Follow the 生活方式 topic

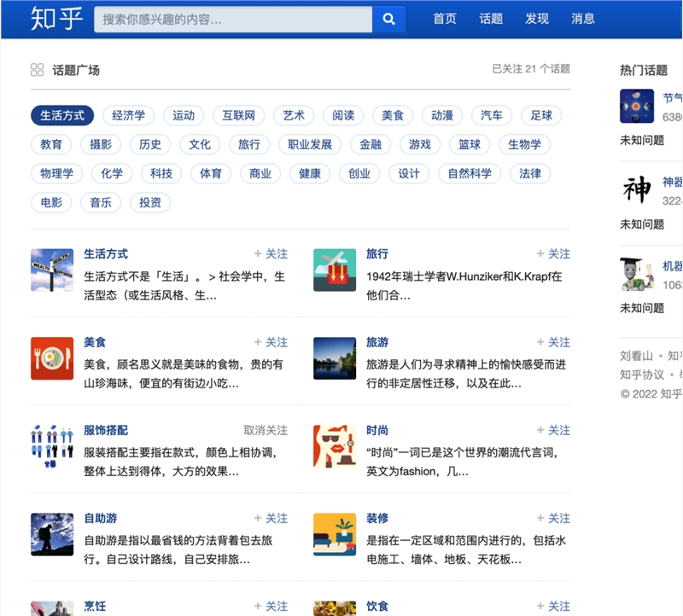pyautogui.click(x=271, y=253)
